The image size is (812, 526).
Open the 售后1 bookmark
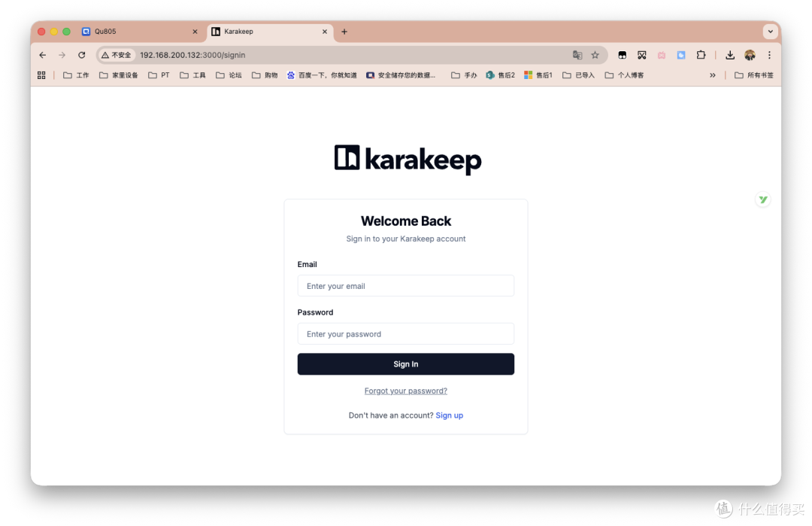tap(538, 75)
